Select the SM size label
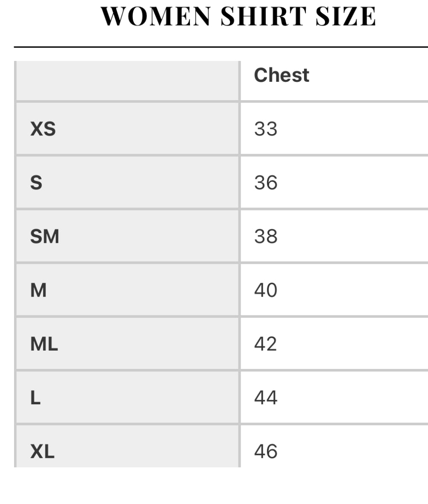 pos(45,236)
